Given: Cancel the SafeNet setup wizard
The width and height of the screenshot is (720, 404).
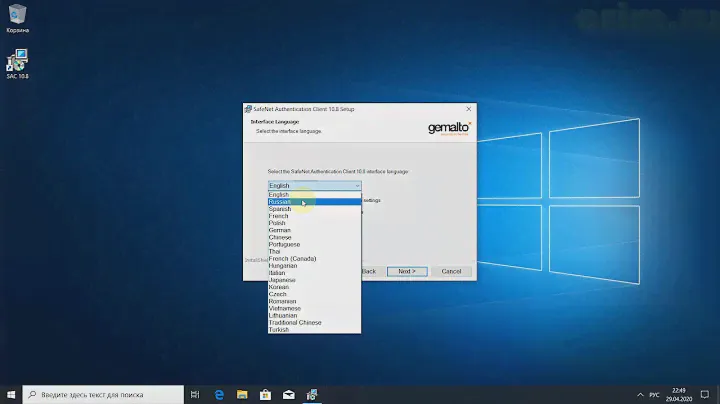Looking at the screenshot, I should [x=451, y=271].
